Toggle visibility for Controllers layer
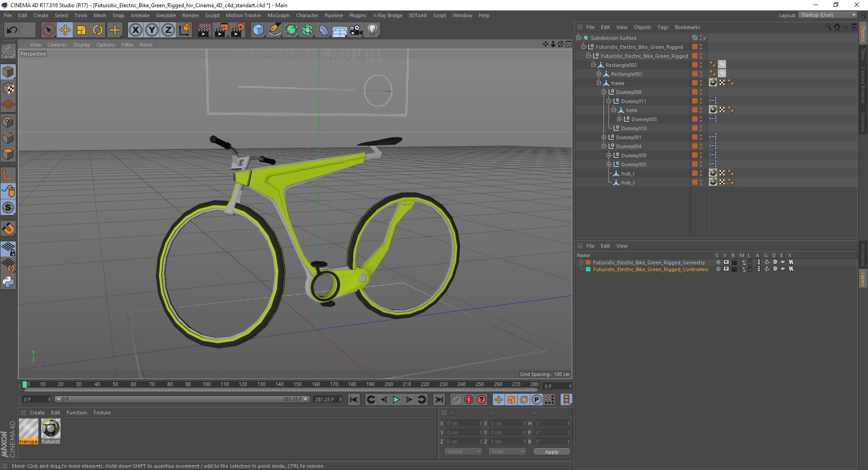The height and width of the screenshot is (470, 868). (x=726, y=269)
